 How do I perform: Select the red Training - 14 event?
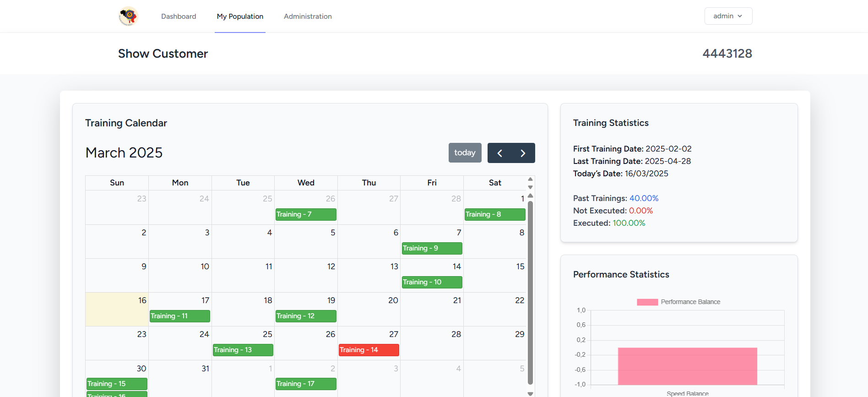[x=369, y=350]
